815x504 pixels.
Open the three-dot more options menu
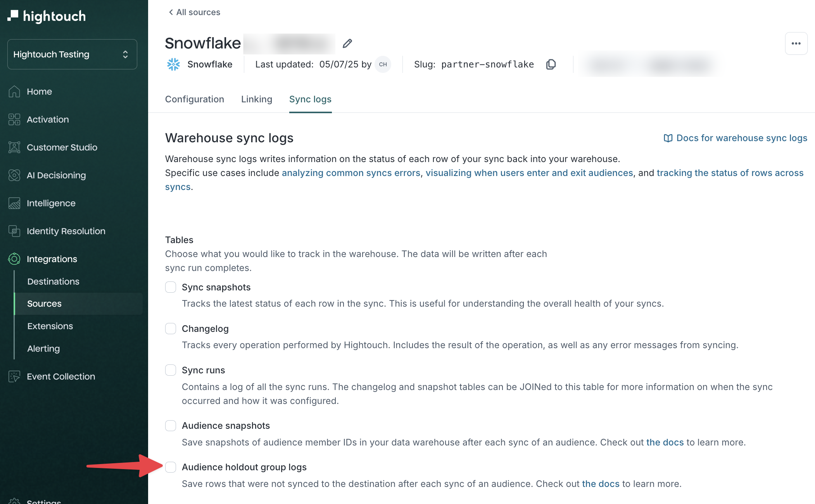[x=796, y=43]
